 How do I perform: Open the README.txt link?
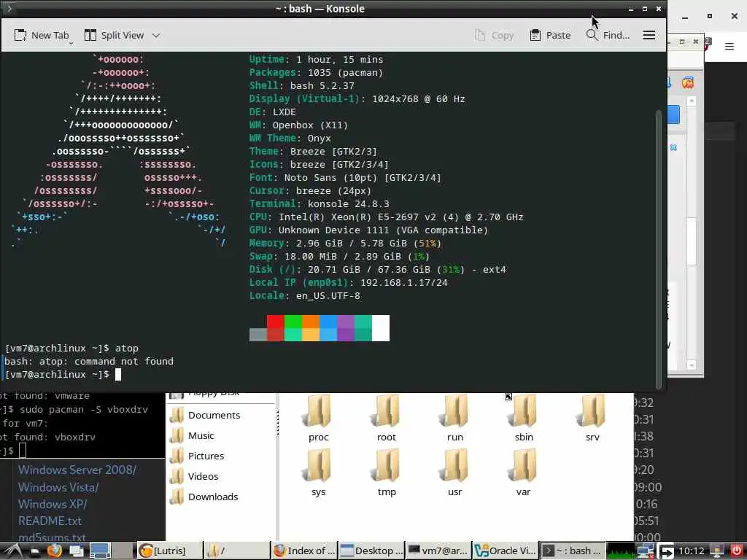point(50,521)
